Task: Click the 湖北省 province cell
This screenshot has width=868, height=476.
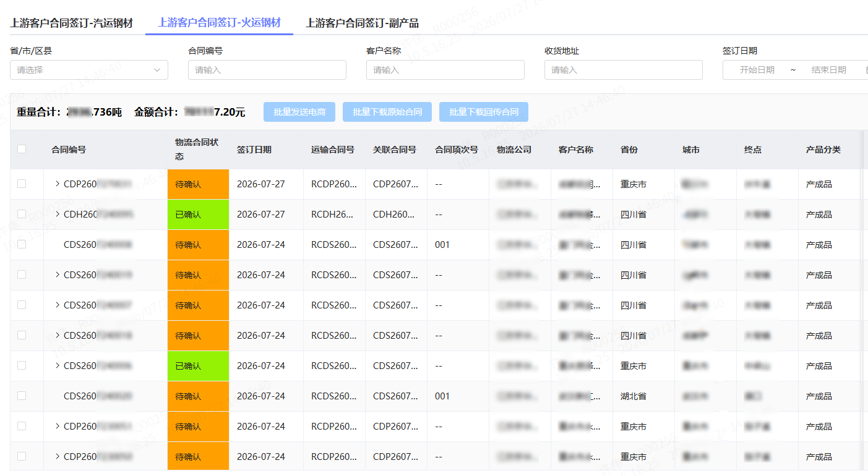Action: (x=634, y=396)
